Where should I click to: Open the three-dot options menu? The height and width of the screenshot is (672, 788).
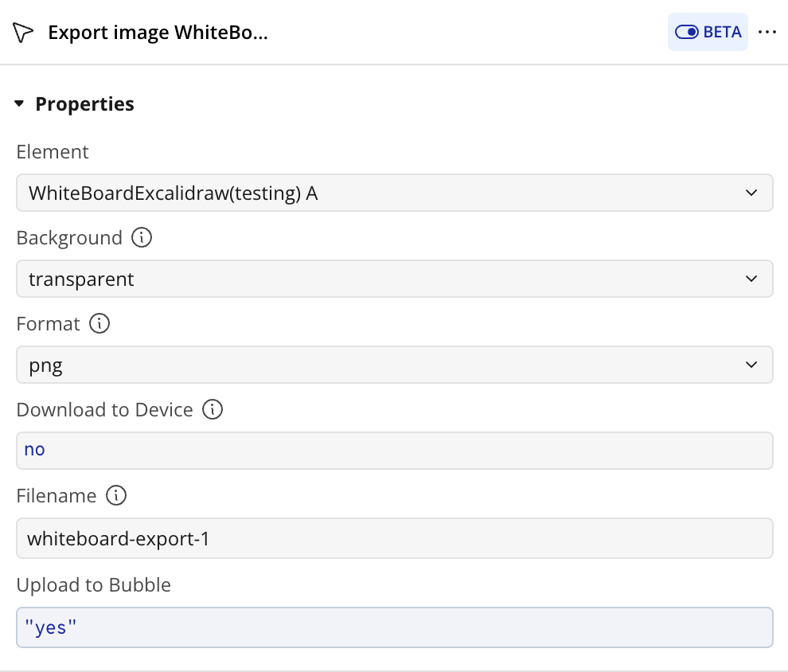point(767,32)
